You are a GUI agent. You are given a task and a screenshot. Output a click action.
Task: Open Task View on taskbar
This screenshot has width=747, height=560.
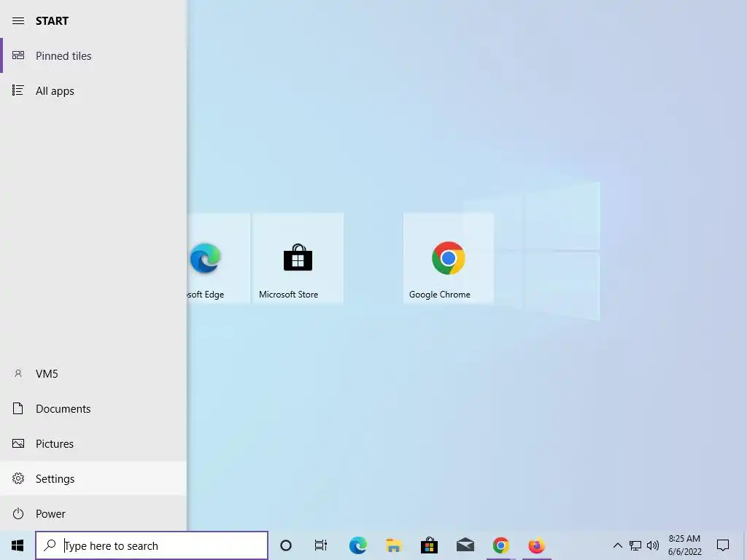(321, 545)
